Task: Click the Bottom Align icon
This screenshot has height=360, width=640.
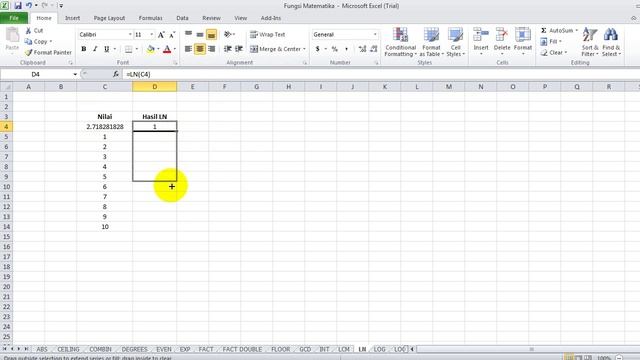Action: [211, 35]
